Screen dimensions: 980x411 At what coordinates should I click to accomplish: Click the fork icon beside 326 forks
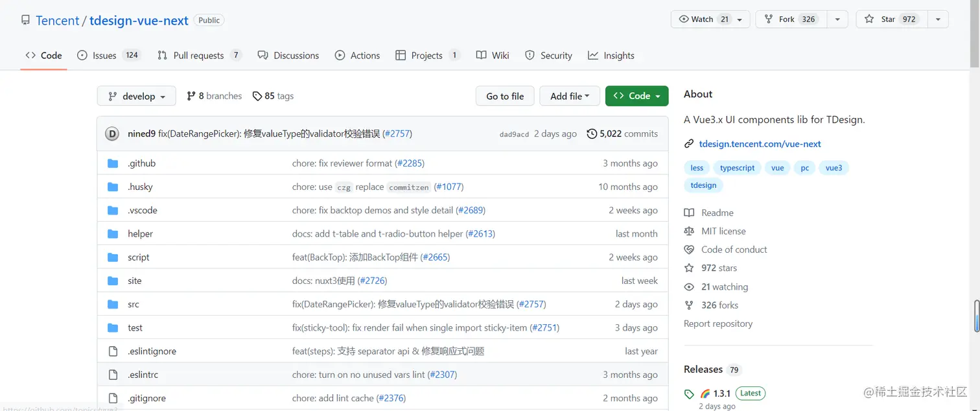(x=689, y=305)
